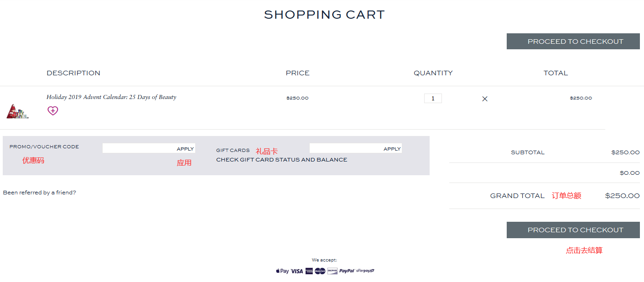Open Check Gift Card Status and Balance link
Viewport: 644px width, 282px height.
point(281,160)
